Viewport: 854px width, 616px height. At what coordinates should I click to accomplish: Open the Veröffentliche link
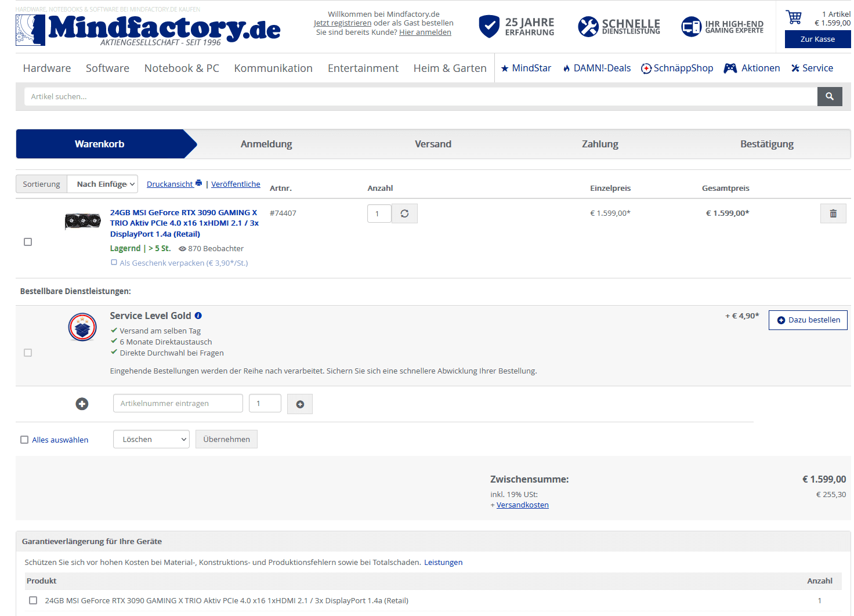click(236, 184)
